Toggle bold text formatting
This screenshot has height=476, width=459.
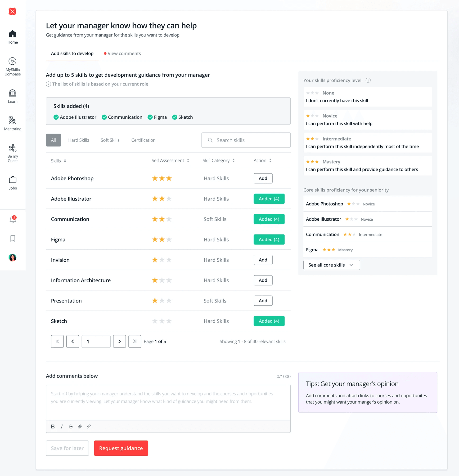(53, 427)
